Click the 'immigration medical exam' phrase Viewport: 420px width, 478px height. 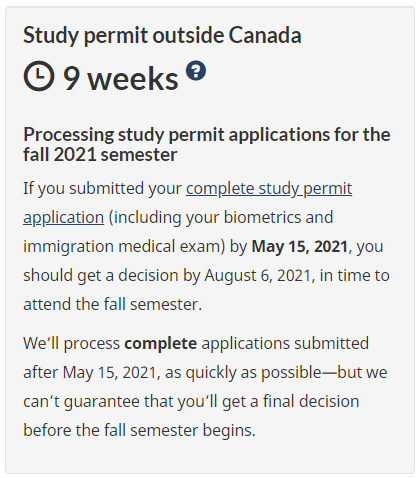[122, 247]
